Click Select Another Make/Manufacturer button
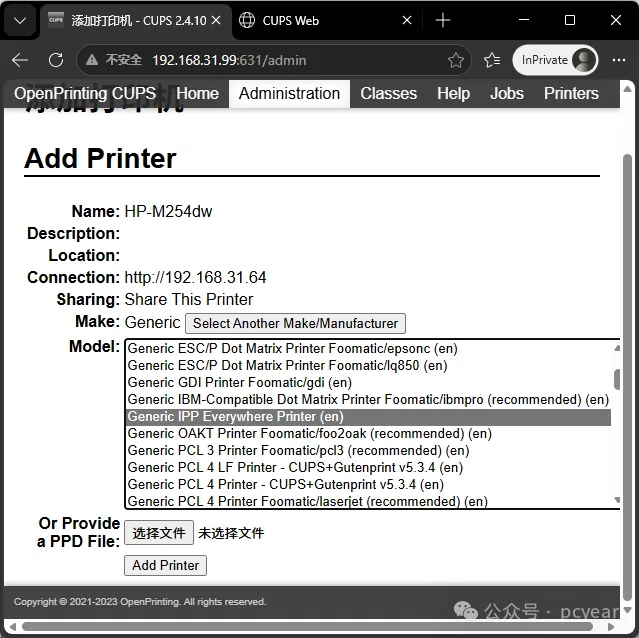The width and height of the screenshot is (639, 638). 295,323
